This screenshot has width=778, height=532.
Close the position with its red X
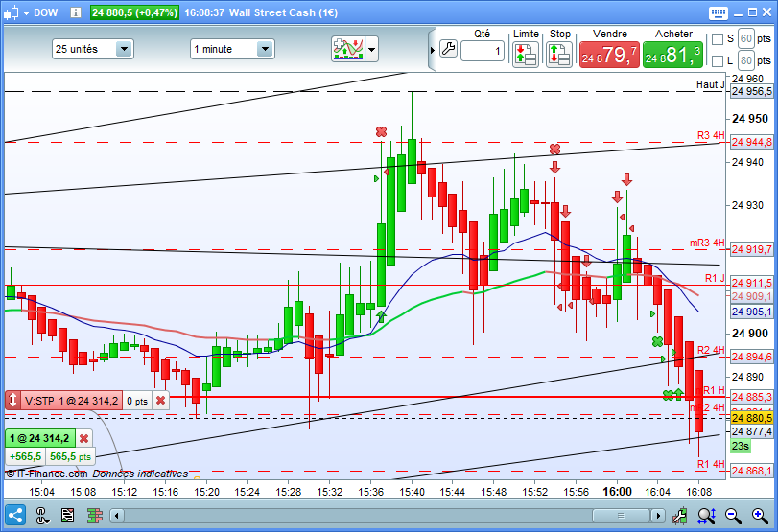[x=83, y=438]
